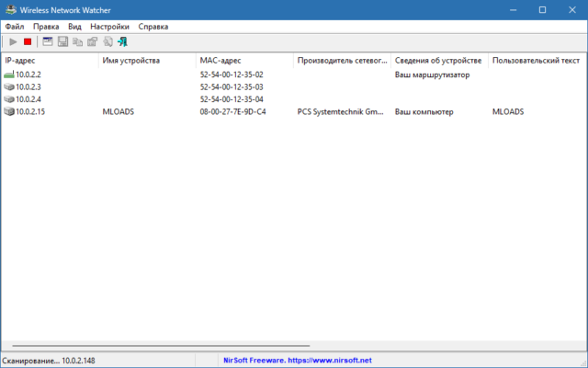
Task: Click the Сканирование... 10.0.2.148 status text
Action: point(49,361)
